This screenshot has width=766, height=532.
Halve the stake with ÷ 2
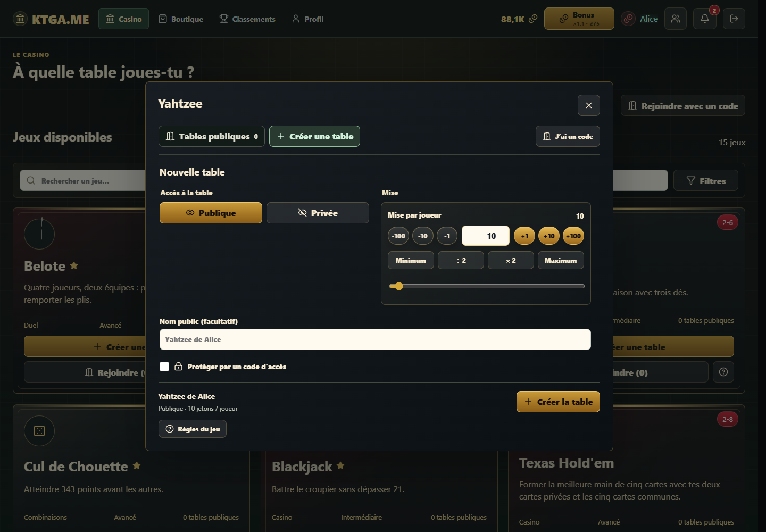coord(461,260)
